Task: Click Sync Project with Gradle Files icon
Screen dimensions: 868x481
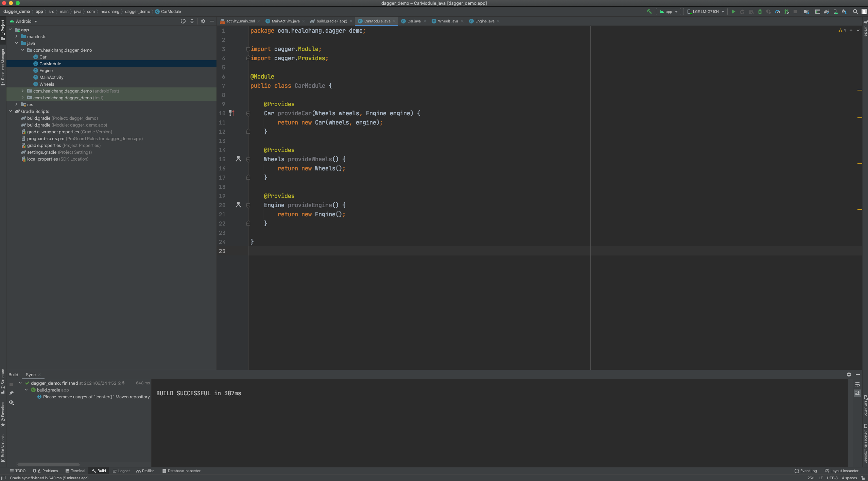Action: click(827, 12)
